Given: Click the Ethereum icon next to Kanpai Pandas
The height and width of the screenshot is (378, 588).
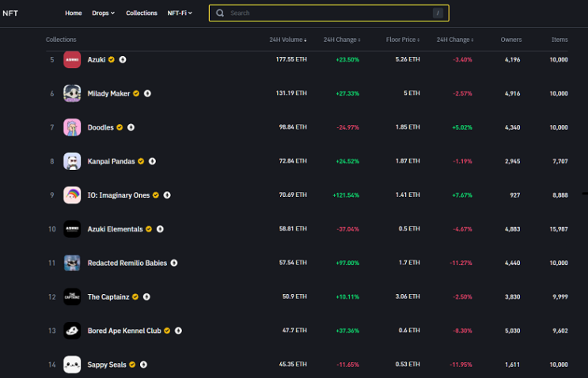Looking at the screenshot, I should click(x=152, y=161).
